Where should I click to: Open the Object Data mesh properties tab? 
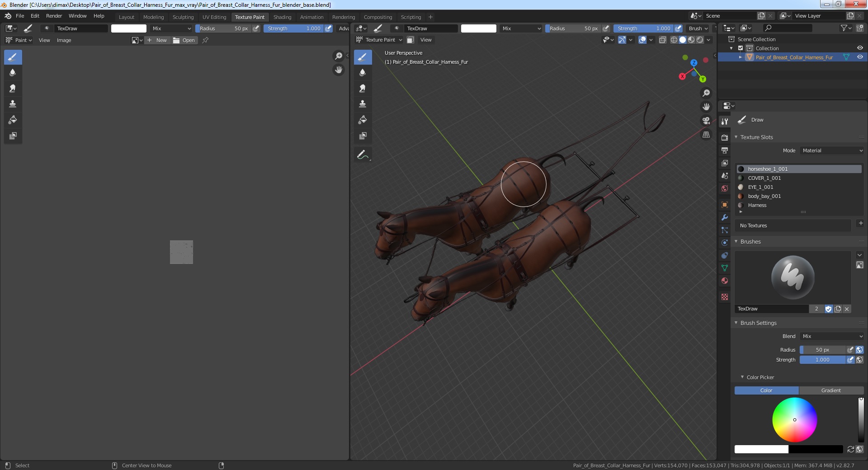[725, 268]
